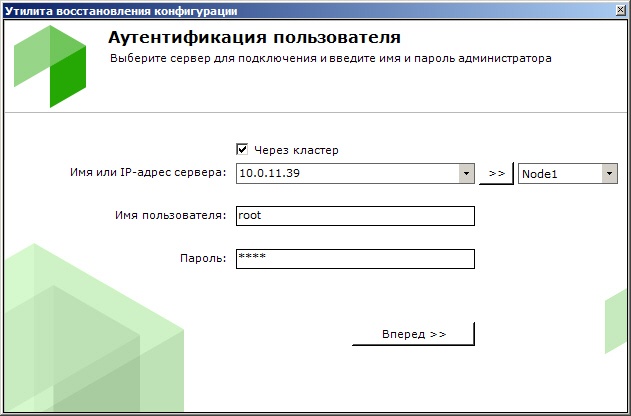Expand the Node1 dropdown arrow
This screenshot has height=416, width=631.
coord(608,173)
